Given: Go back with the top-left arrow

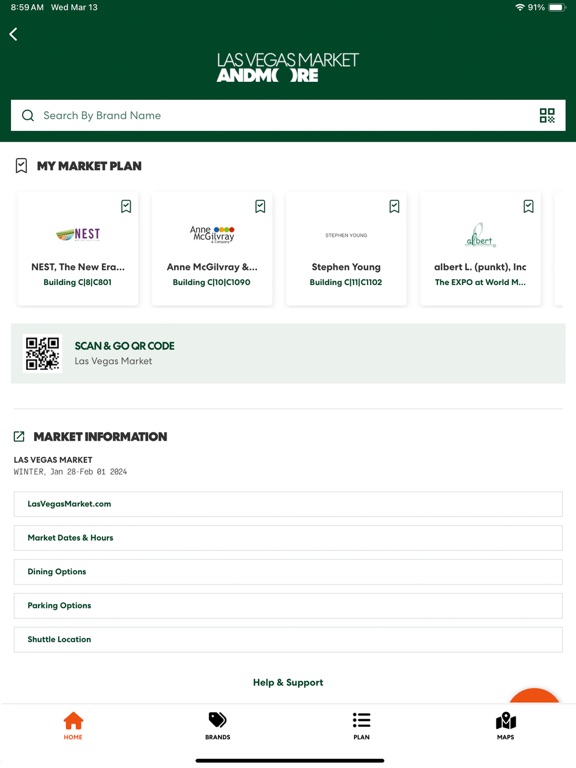Looking at the screenshot, I should [14, 34].
